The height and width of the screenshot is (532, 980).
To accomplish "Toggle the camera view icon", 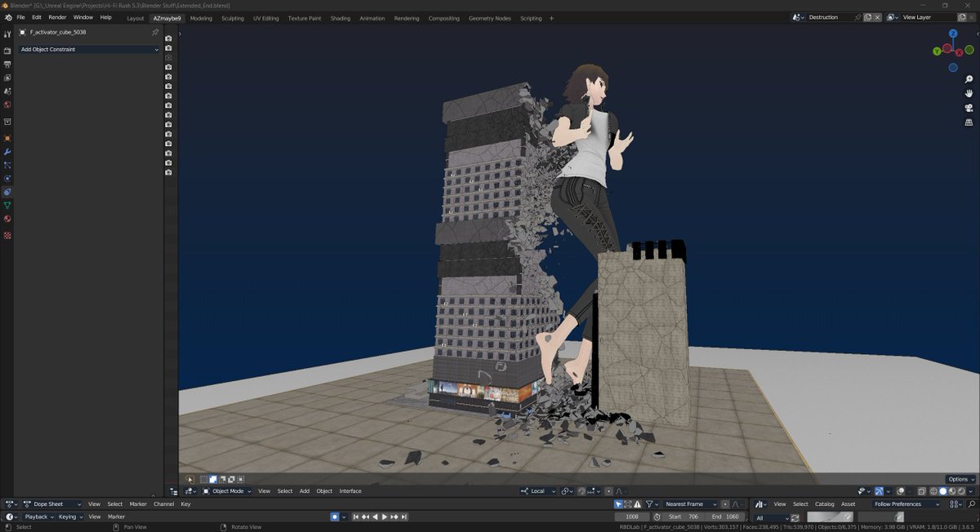I will point(969,108).
